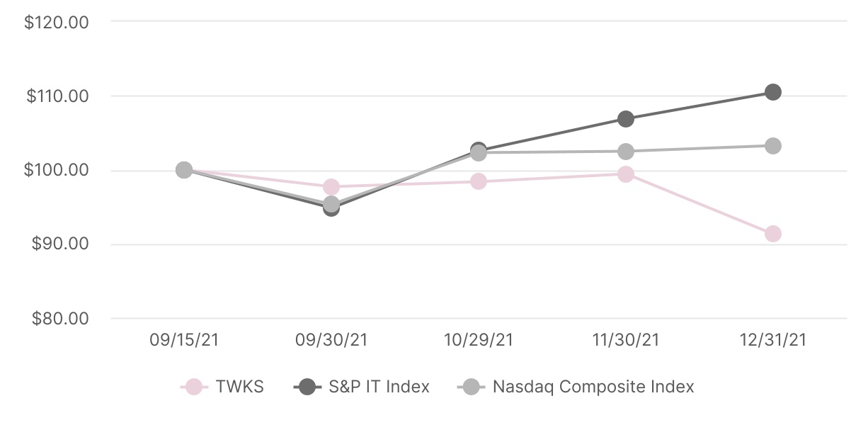Click the Nasdaq Composite point at 12/31/21
The height and width of the screenshot is (425, 868).
click(x=773, y=146)
